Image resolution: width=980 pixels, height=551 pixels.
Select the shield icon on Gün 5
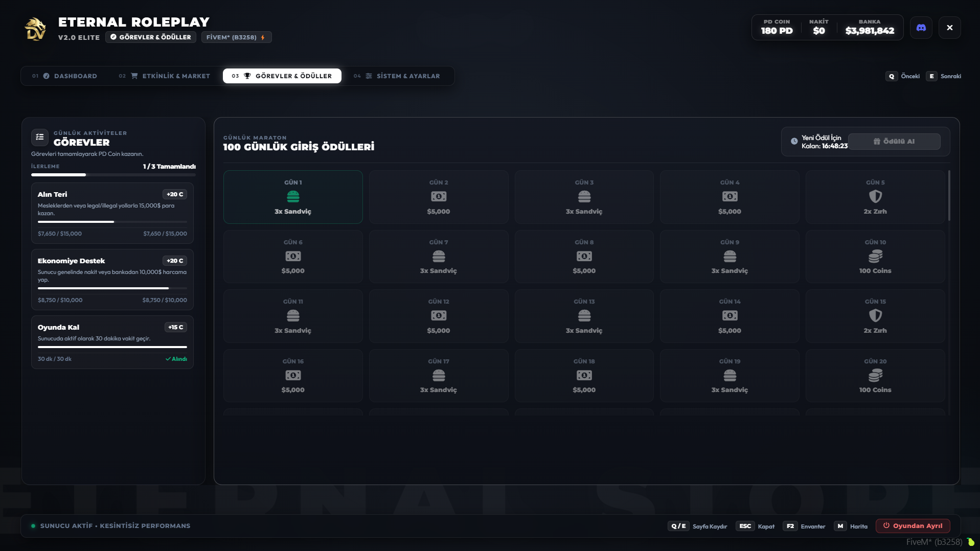(875, 196)
